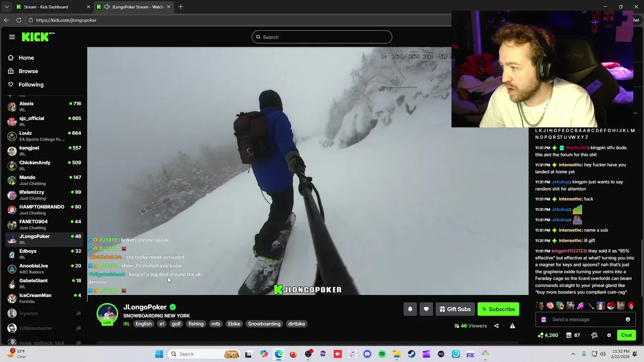Open Loulz channel in sidebar
644x362 pixels.
coord(44,136)
